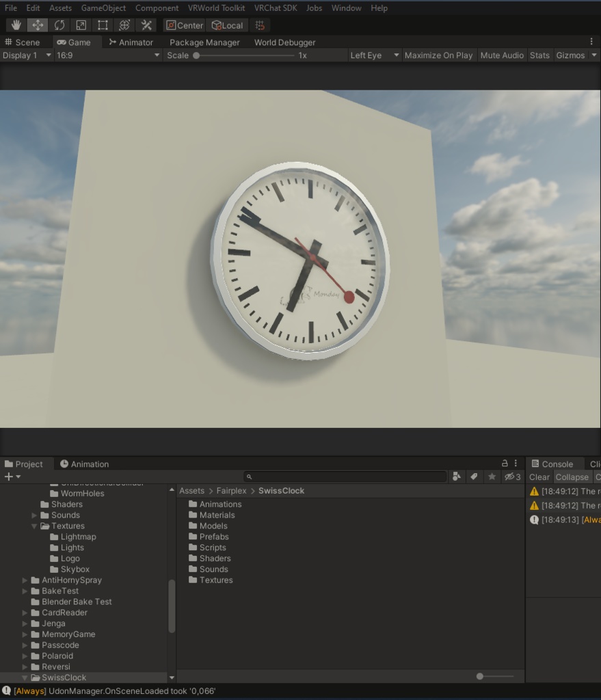
Task: Toggle pivot mode from Center
Action: coord(183,25)
